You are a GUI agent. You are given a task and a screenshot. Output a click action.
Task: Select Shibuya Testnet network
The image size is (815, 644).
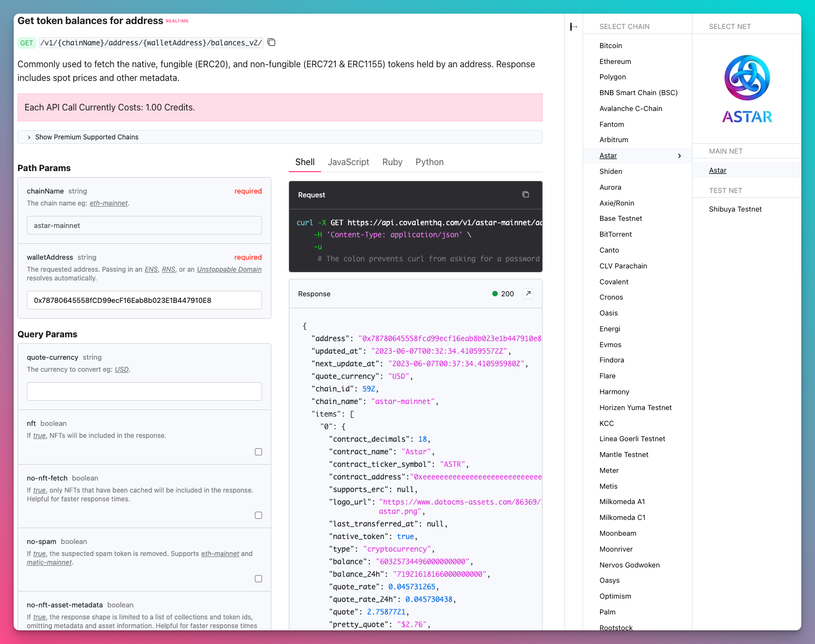[735, 209]
